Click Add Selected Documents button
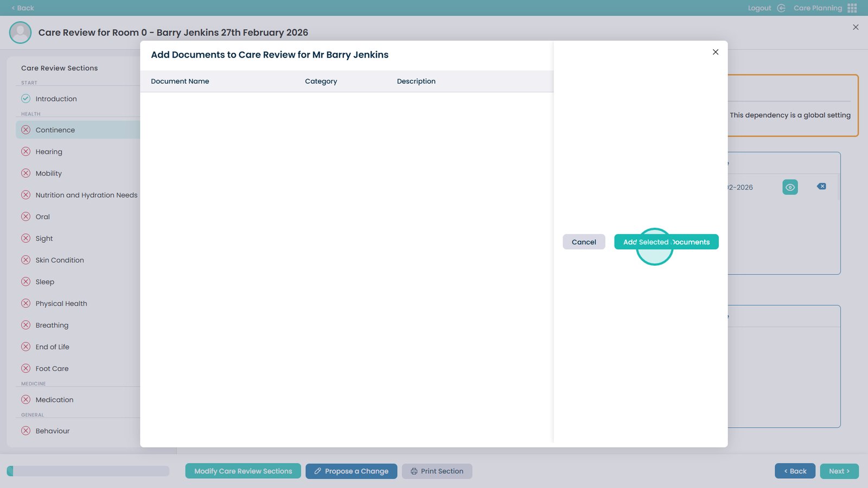The image size is (868, 488). (666, 242)
